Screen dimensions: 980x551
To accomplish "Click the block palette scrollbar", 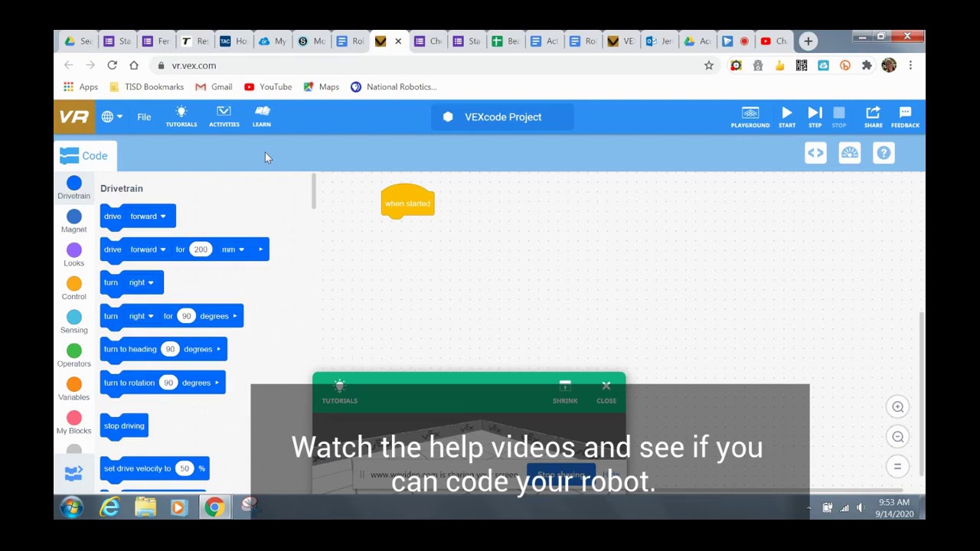I will [313, 191].
